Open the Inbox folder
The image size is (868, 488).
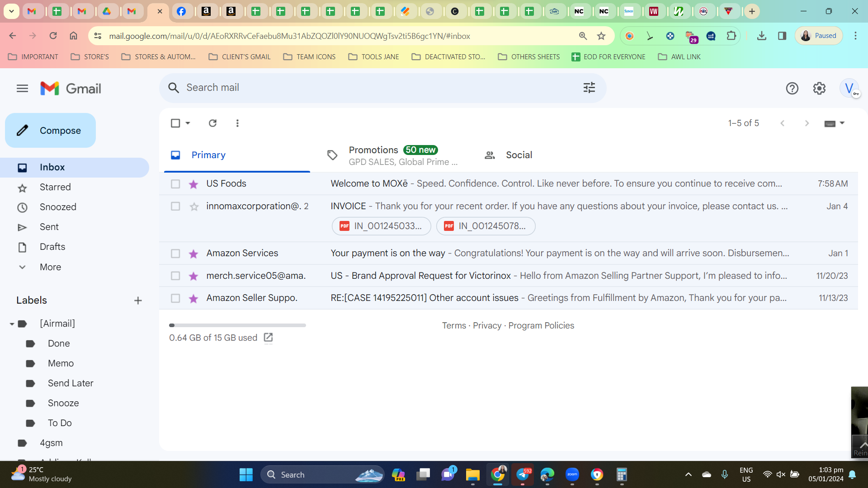(75, 168)
